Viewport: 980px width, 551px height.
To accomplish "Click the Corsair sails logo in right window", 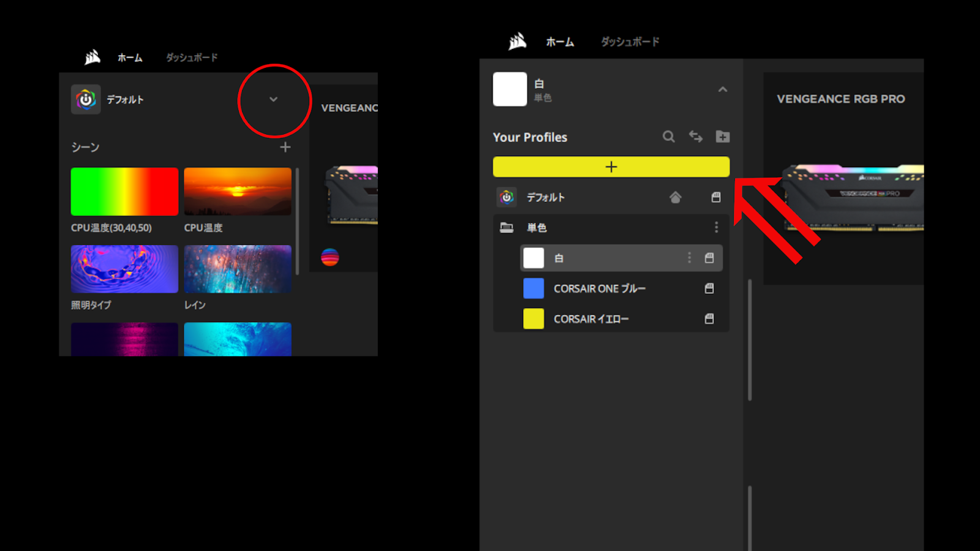I will (518, 41).
